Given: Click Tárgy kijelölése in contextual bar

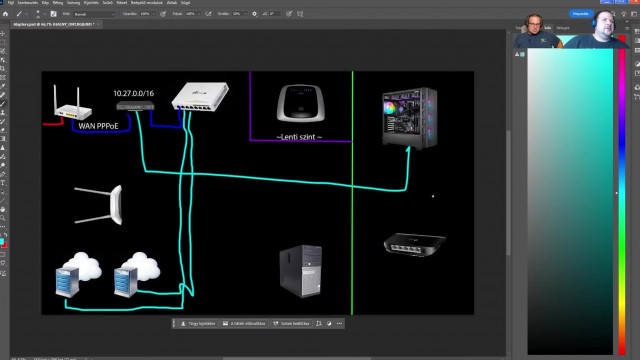Looking at the screenshot, I should click(x=198, y=323).
